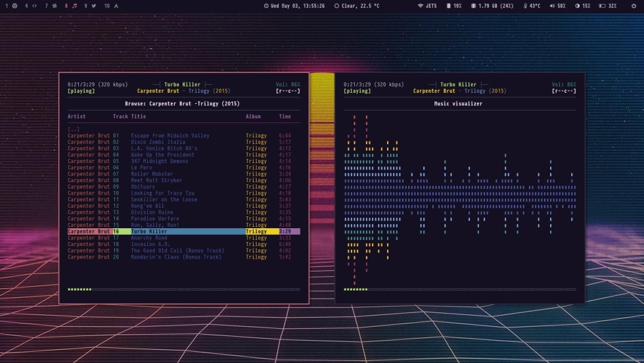This screenshot has width=644, height=363.
Task: Click the spectrum bars in Music visualizer
Action: point(460,200)
